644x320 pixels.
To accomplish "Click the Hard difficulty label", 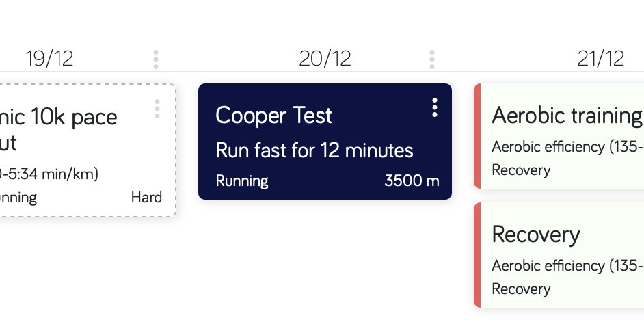I will [146, 198].
